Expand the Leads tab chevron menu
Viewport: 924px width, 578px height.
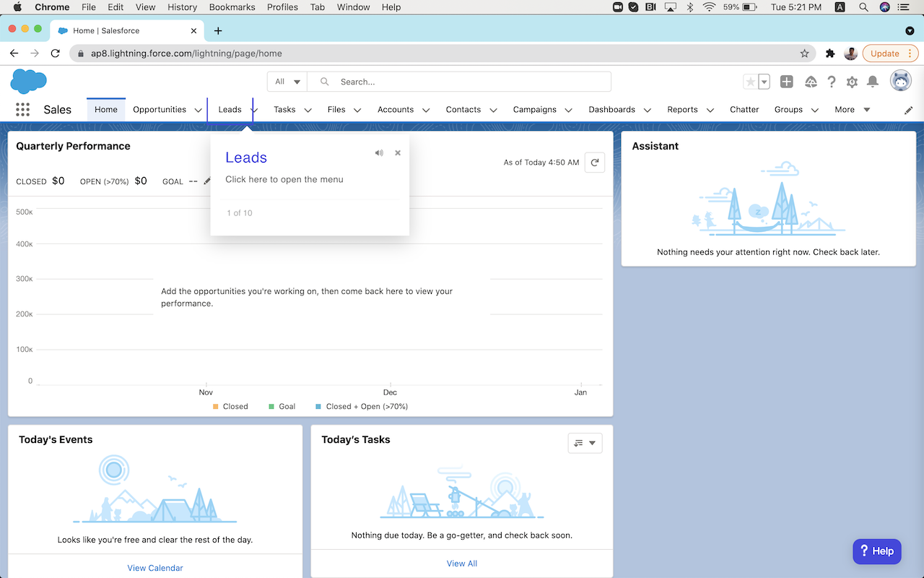click(254, 111)
